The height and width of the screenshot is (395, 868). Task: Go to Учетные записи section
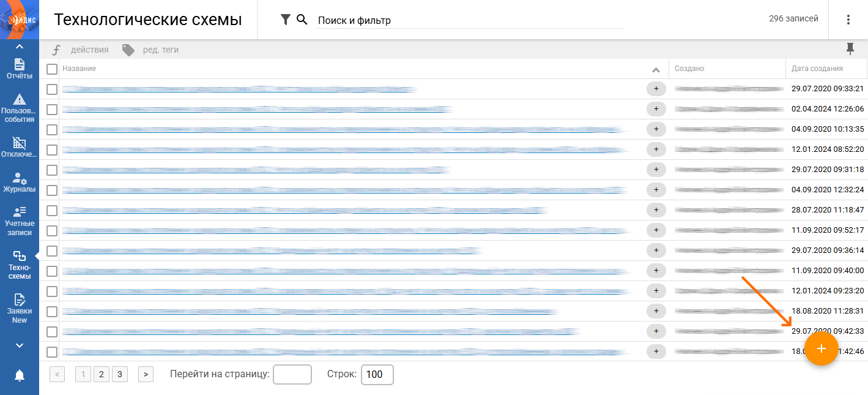20,221
